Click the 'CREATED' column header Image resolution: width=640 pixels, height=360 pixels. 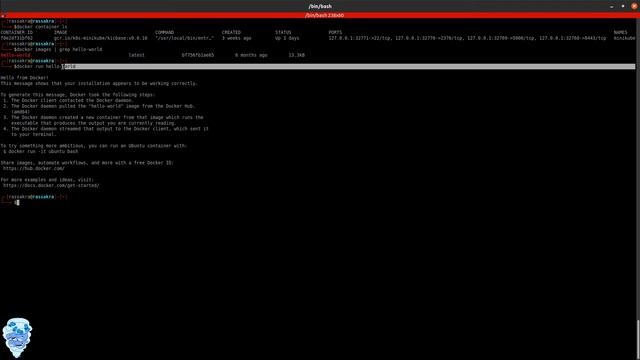coord(231,32)
